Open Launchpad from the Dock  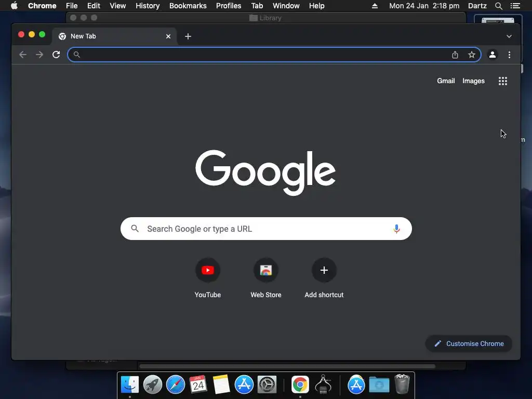point(153,385)
